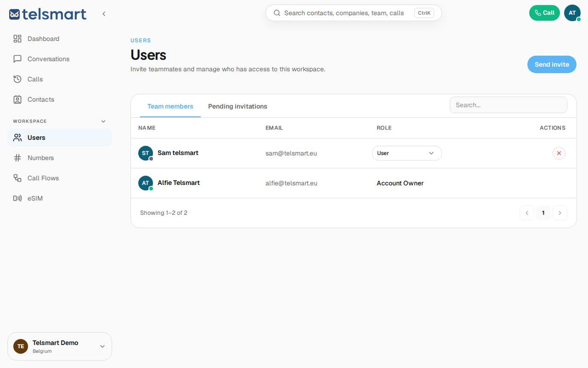Screen dimensions: 588x368
Task: Open eSIM in the sidebar
Action: [x=60, y=198]
